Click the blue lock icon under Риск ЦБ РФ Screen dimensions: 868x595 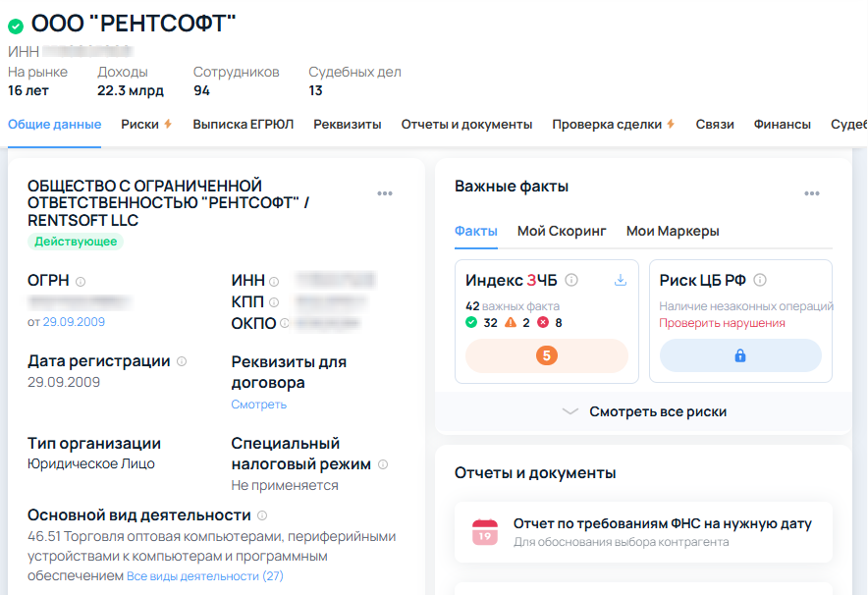click(x=740, y=355)
